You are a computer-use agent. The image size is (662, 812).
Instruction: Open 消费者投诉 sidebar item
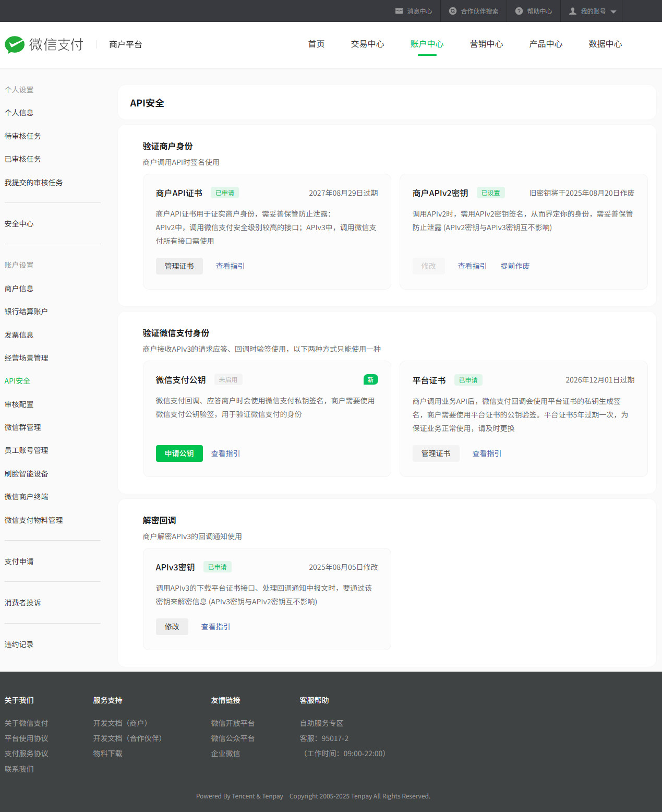pyautogui.click(x=23, y=603)
